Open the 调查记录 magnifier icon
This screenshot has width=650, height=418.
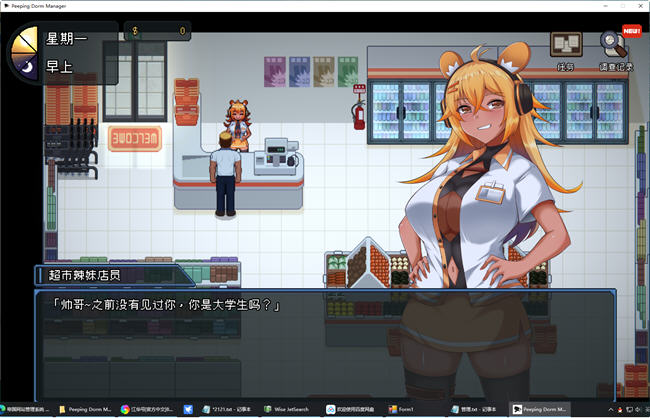pyautogui.click(x=615, y=46)
